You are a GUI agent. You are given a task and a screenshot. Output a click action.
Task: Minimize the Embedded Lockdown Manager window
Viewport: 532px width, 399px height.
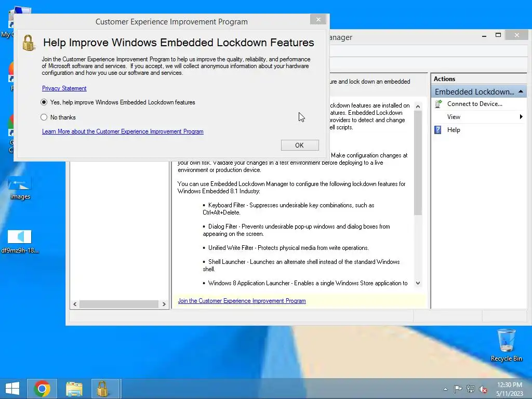click(484, 35)
